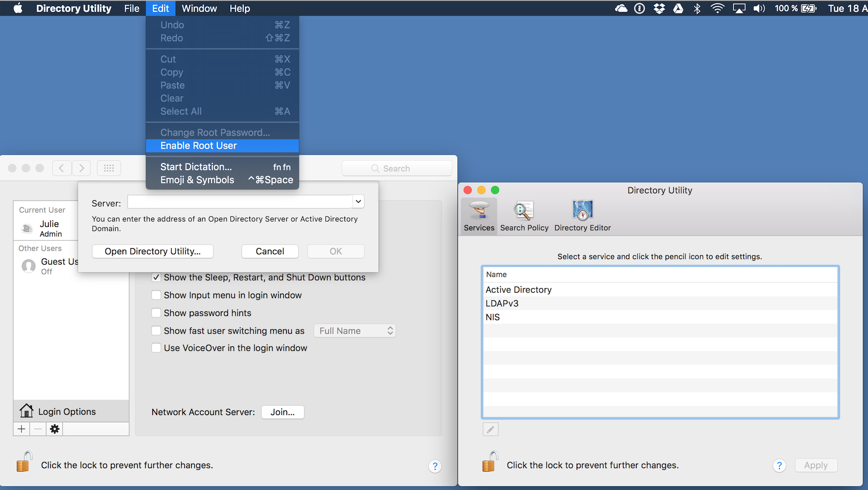Expand the Server address dropdown
The height and width of the screenshot is (490, 868).
click(x=358, y=201)
